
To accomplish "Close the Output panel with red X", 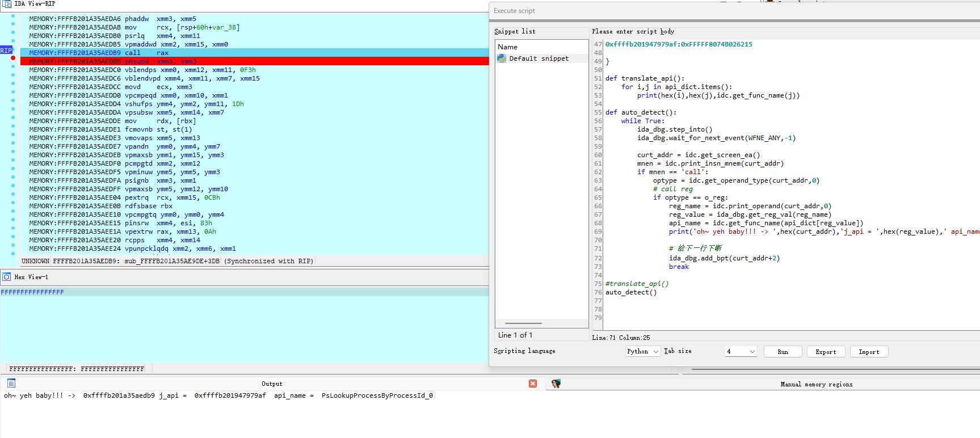I will pyautogui.click(x=533, y=384).
